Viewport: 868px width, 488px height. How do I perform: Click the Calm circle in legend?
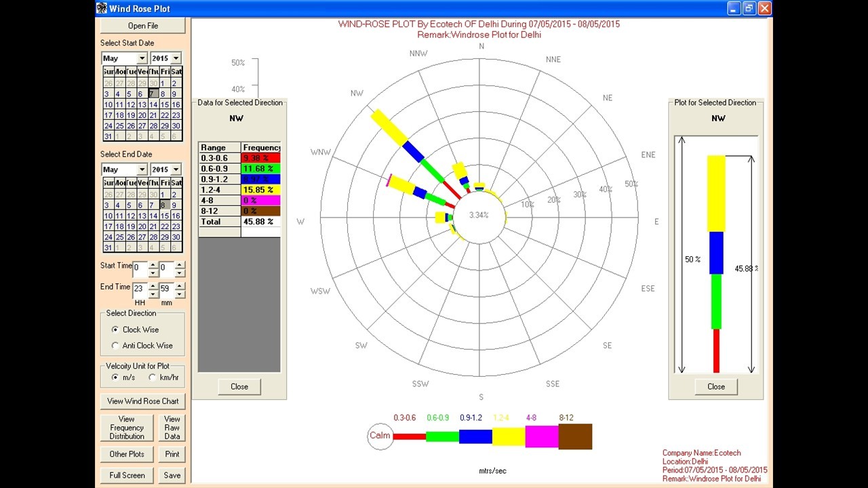pyautogui.click(x=380, y=436)
